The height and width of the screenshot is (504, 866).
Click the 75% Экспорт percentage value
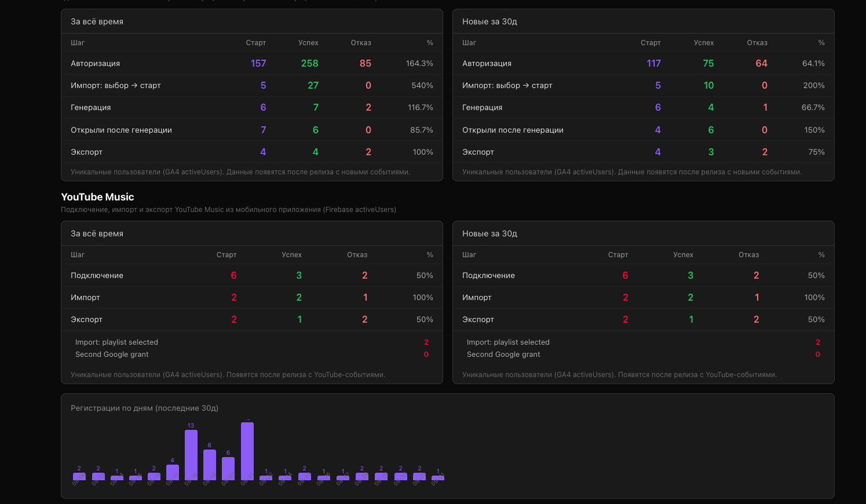pyautogui.click(x=817, y=152)
